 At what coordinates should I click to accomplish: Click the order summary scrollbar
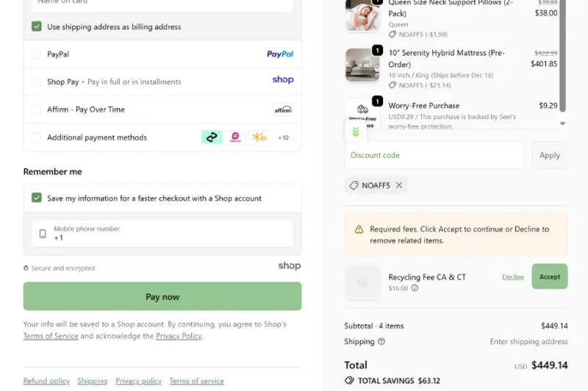[x=562, y=57]
